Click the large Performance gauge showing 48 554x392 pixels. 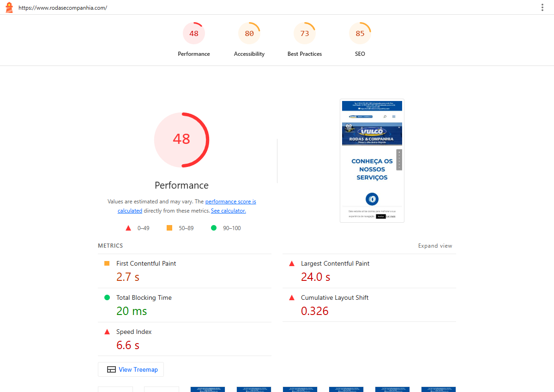tap(181, 140)
